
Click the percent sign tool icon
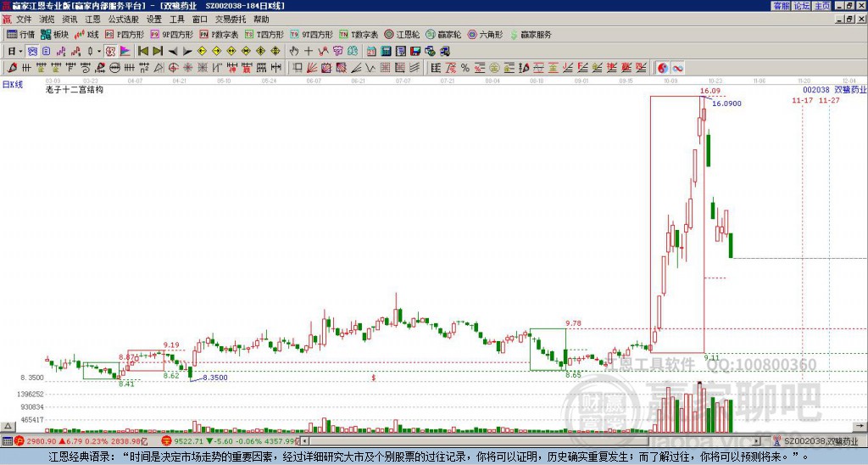465,68
